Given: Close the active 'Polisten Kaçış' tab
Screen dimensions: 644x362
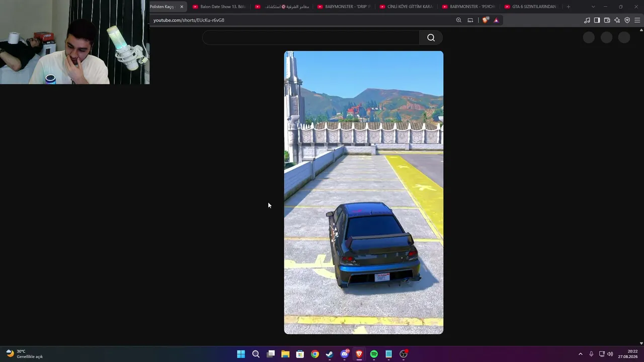Looking at the screenshot, I should pos(182,7).
